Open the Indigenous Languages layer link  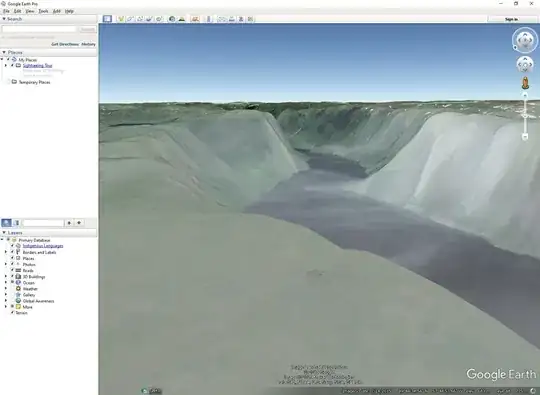pyautogui.click(x=43, y=246)
